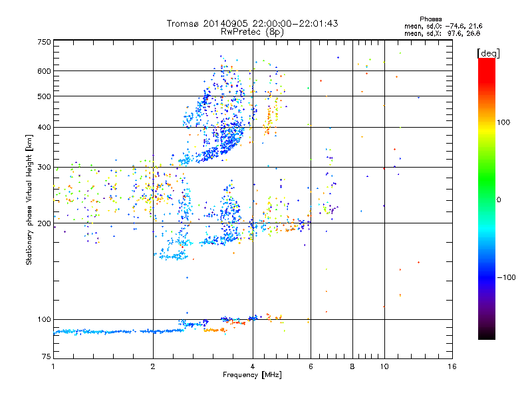Click the x-axis tick label '16'
532x399 pixels.
pyautogui.click(x=452, y=366)
